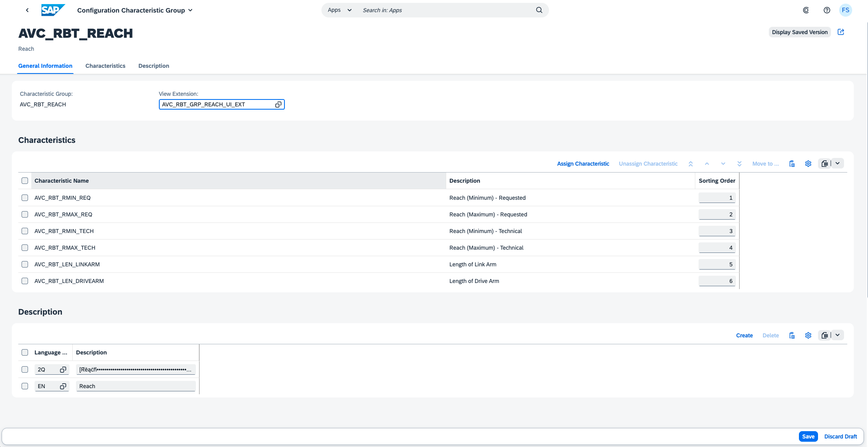Open Description table settings gear
This screenshot has width=868, height=447.
coord(808,335)
